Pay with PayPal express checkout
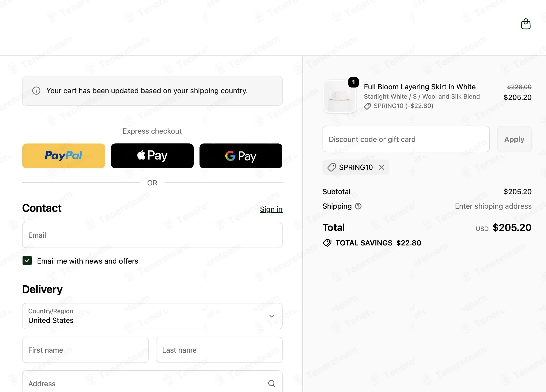546x392 pixels. [64, 156]
